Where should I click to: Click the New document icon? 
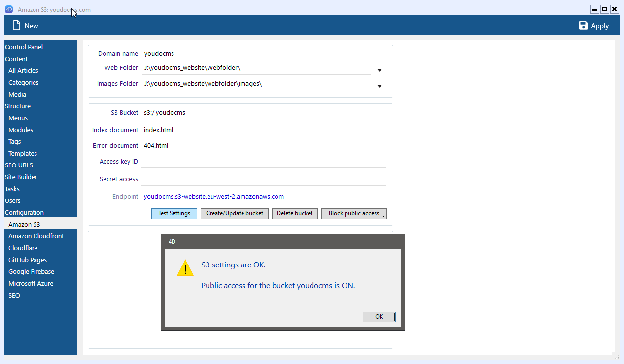point(17,25)
